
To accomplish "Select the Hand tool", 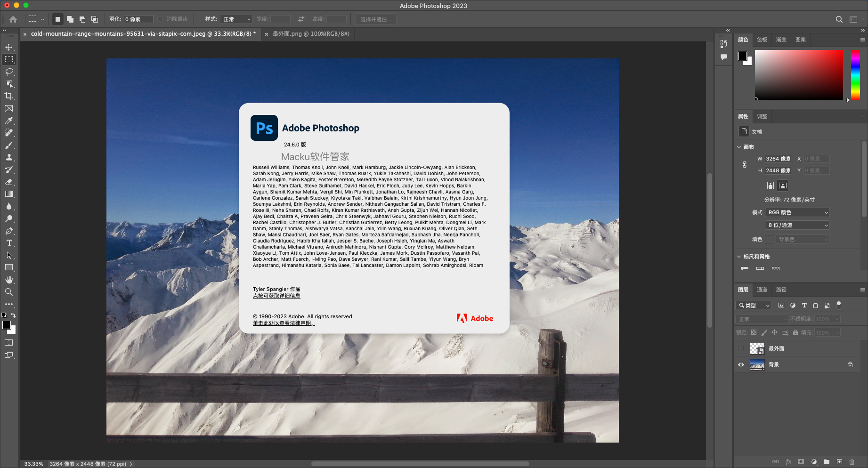I will click(9, 280).
